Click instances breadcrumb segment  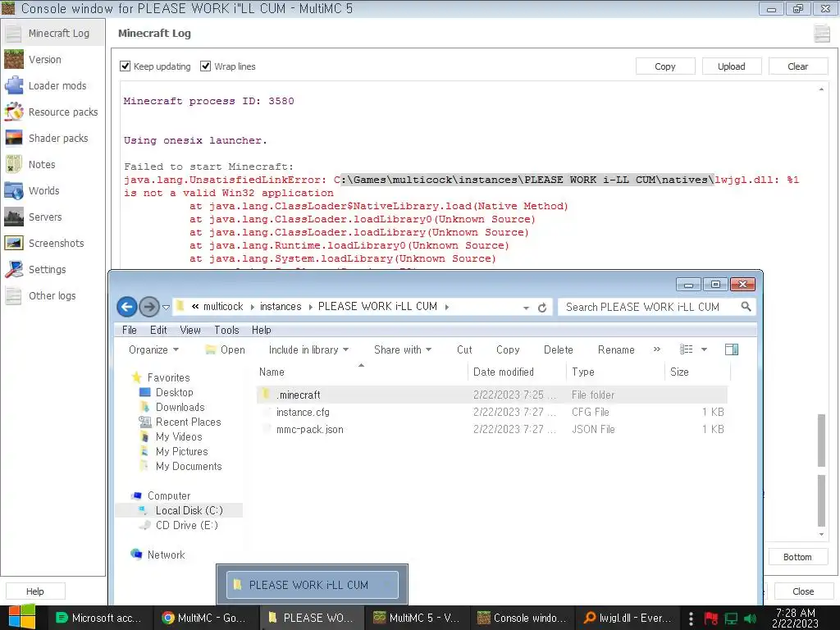281,307
